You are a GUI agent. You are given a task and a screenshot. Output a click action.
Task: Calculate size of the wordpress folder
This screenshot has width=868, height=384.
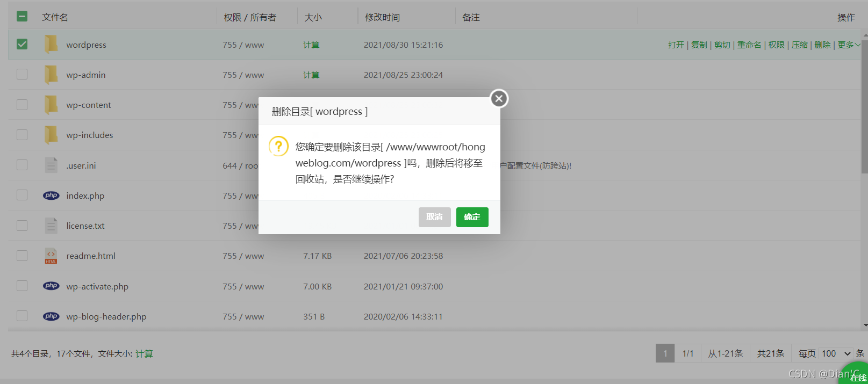pyautogui.click(x=311, y=45)
